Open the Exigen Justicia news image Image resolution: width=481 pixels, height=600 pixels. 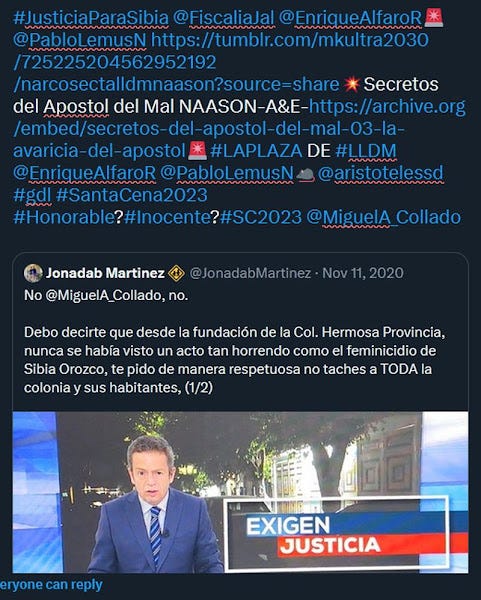240,492
